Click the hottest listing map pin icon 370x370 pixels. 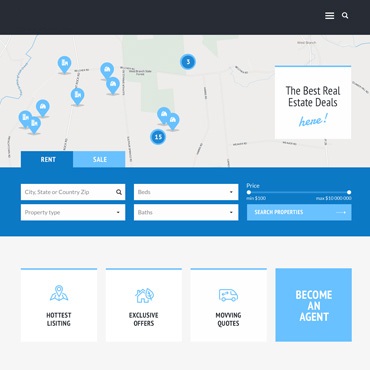[59, 293]
